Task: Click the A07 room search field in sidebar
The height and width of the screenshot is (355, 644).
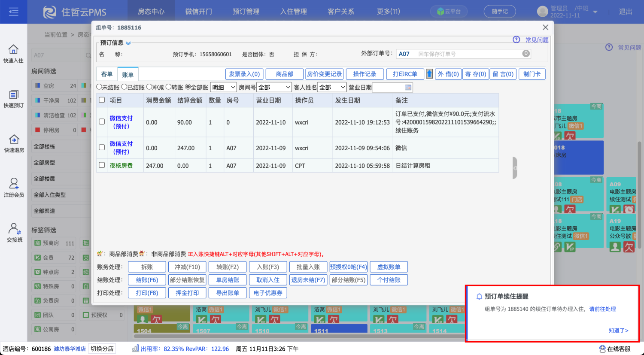Action: click(x=61, y=55)
